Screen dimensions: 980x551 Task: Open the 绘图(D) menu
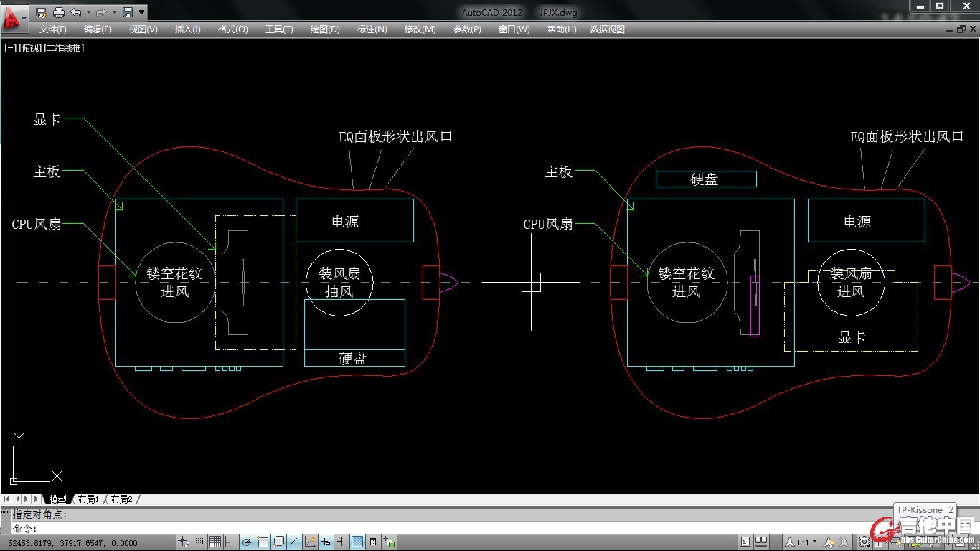click(325, 29)
